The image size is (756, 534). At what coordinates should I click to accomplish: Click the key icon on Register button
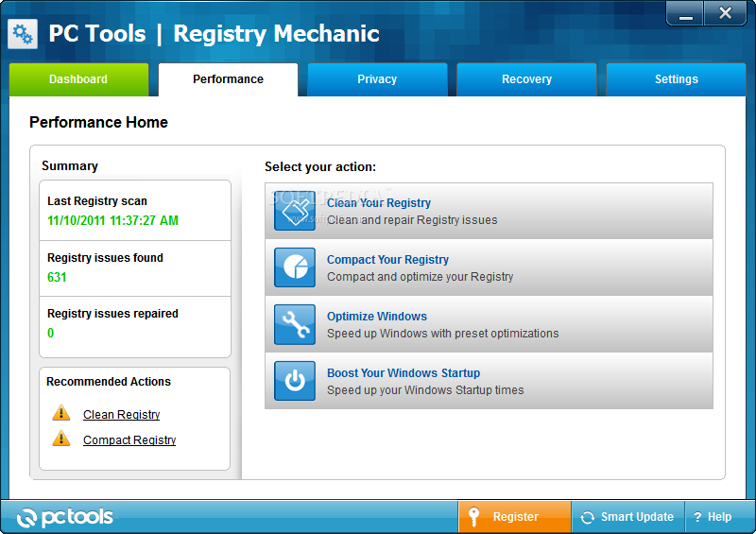coord(474,517)
